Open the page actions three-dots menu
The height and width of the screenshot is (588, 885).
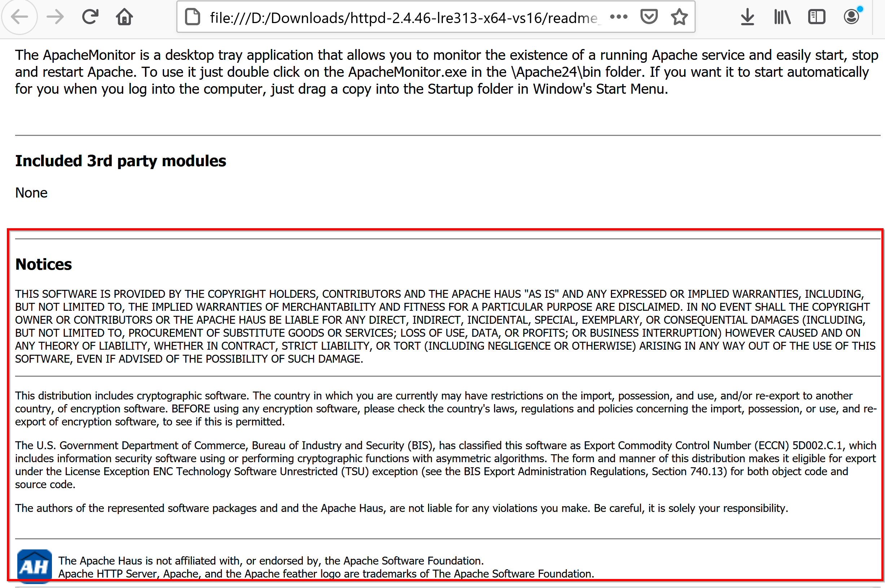pyautogui.click(x=618, y=17)
